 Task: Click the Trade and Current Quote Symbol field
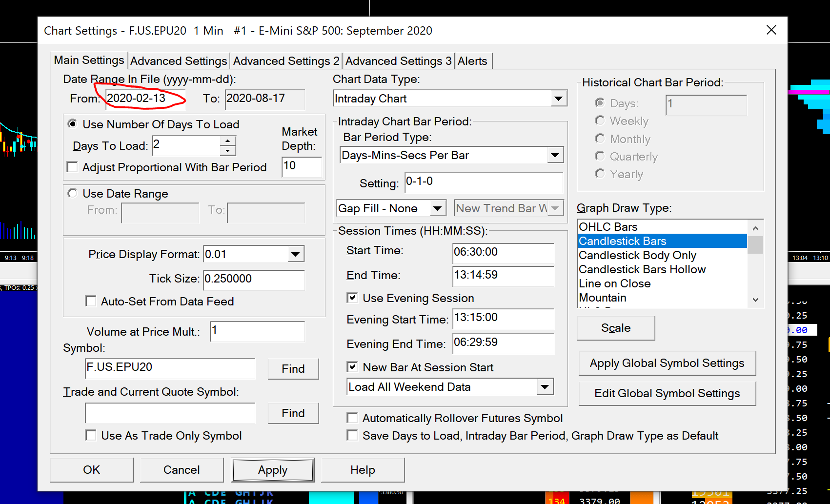170,413
